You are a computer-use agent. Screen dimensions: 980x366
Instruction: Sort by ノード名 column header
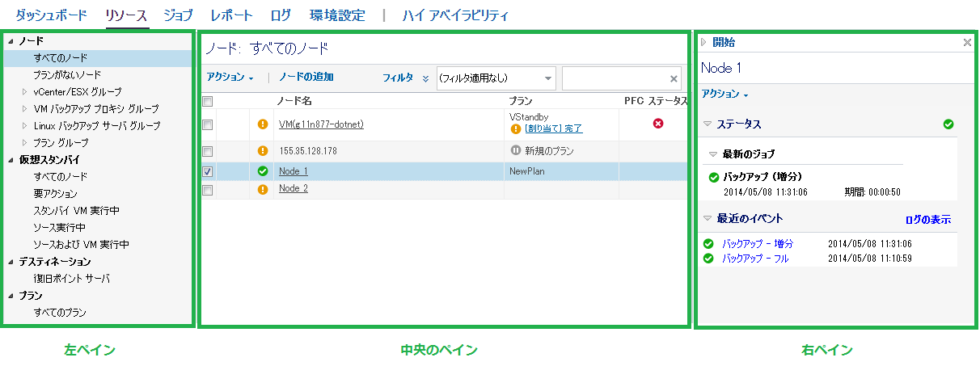[294, 101]
